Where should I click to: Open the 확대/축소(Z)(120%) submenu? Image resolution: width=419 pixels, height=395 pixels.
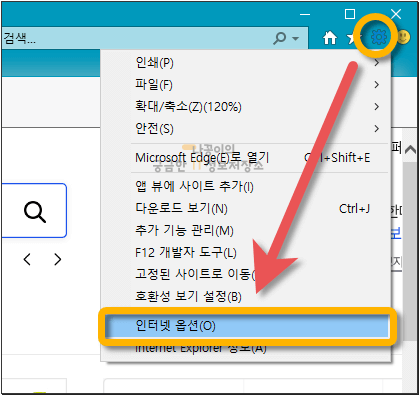point(246,107)
